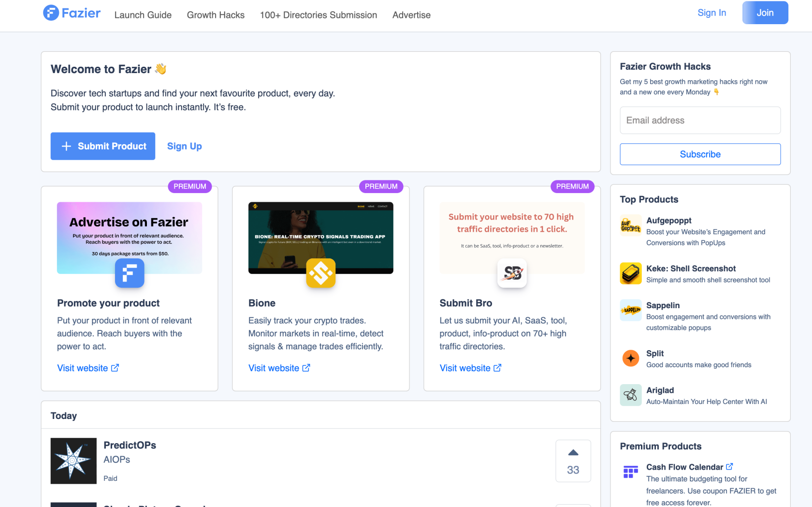Open the Bione crypto signals banner image
The image size is (812, 507).
click(321, 238)
